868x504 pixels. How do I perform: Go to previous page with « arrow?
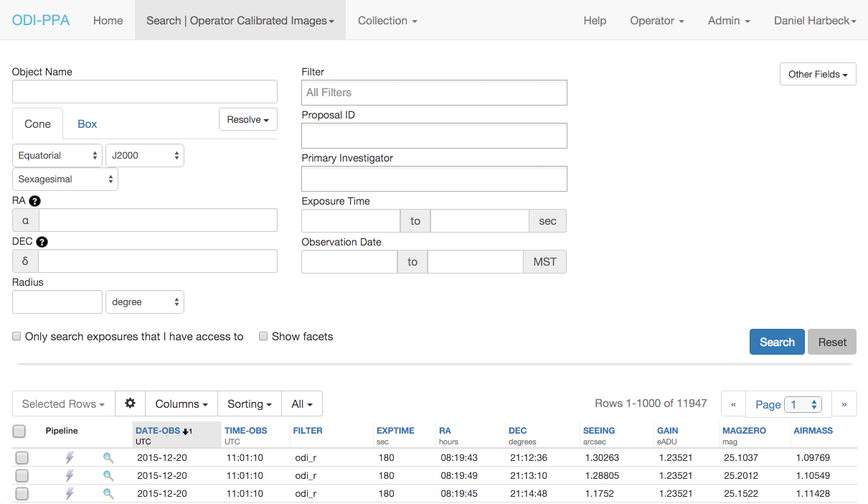click(x=733, y=404)
